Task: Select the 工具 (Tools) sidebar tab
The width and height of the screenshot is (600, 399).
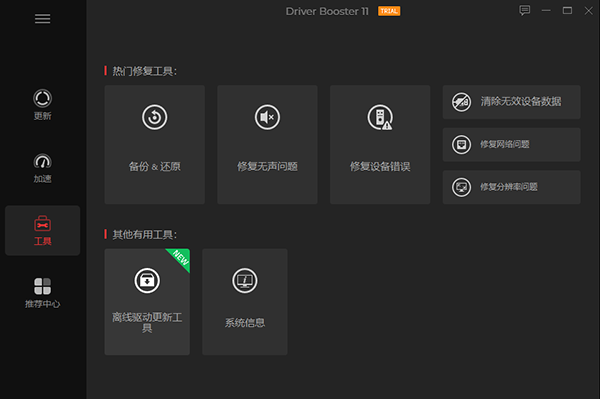Action: (42, 230)
